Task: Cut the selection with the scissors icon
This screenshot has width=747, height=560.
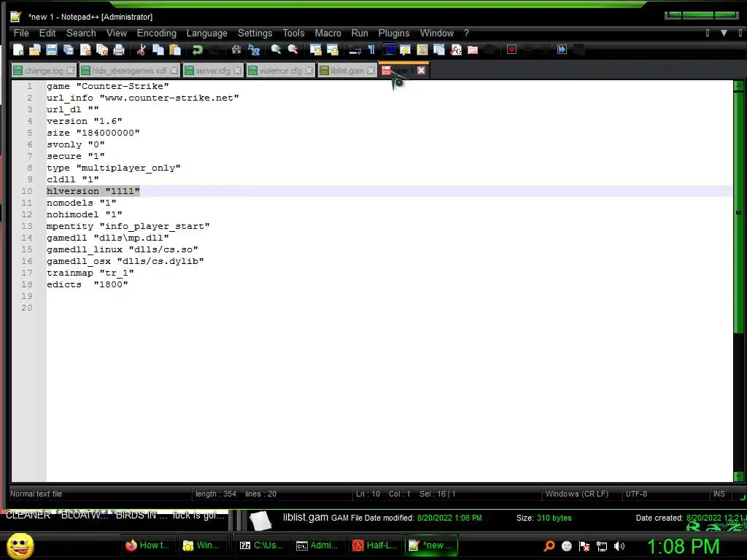Action: coord(141,50)
